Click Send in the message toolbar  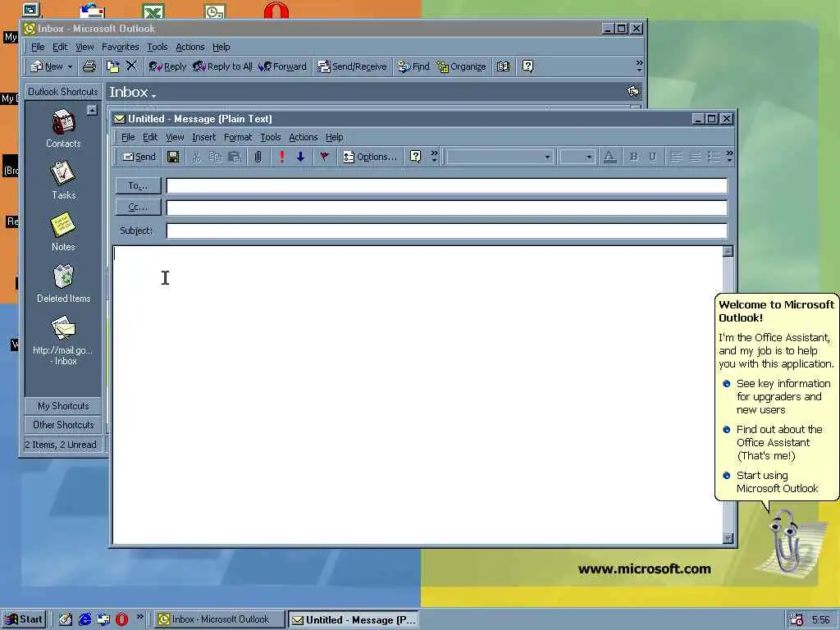pos(139,157)
